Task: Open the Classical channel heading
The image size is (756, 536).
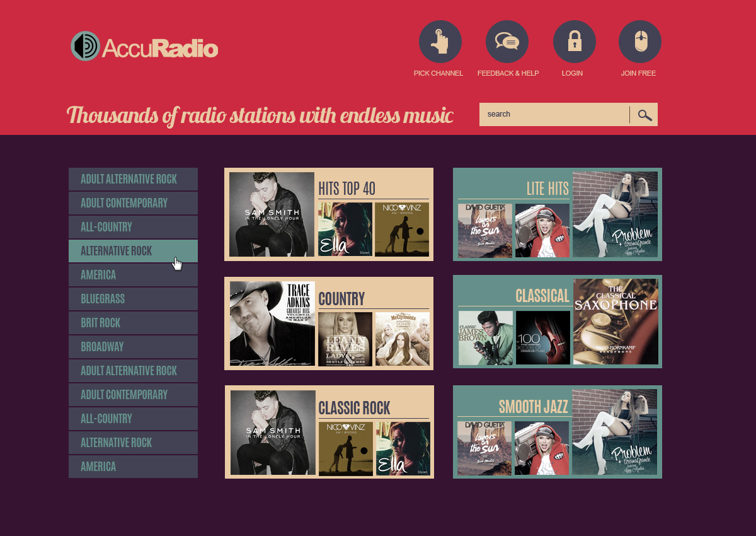Action: [x=542, y=296]
